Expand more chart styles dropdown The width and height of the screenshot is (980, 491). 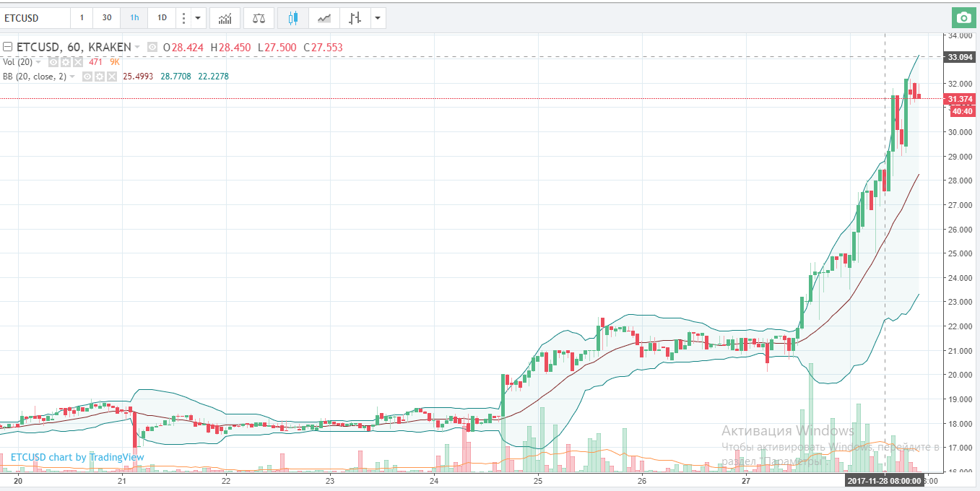378,18
